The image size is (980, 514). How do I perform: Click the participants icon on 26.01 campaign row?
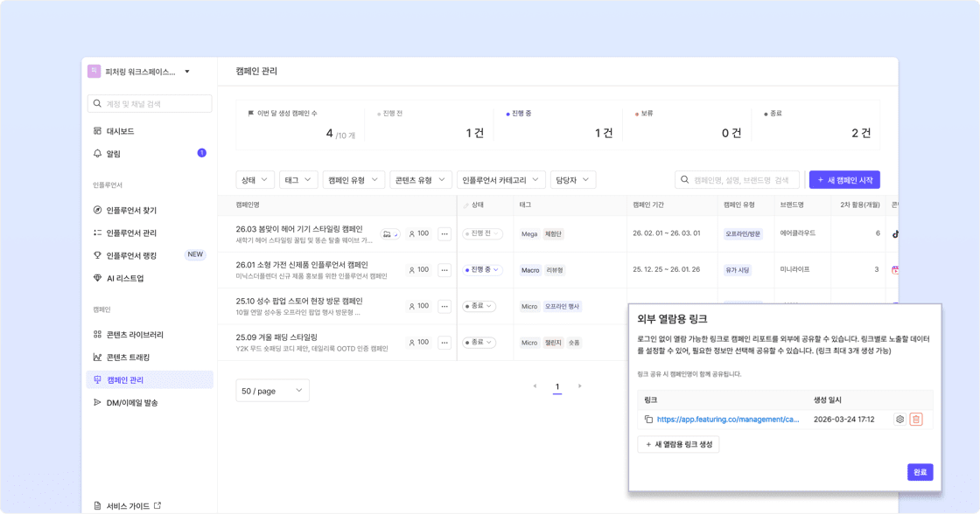pyautogui.click(x=412, y=269)
